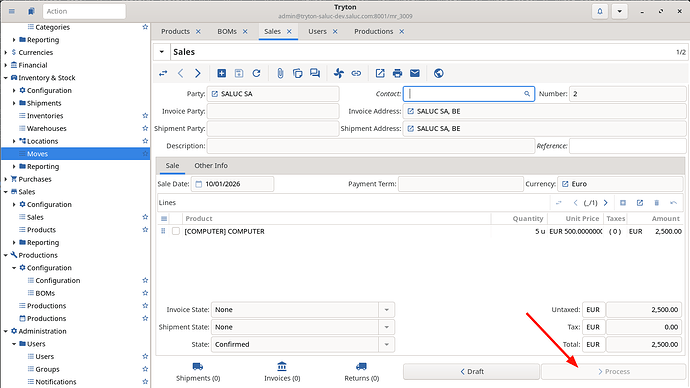This screenshot has width=690, height=388.
Task: Open Shipments (0) link
Action: click(198, 372)
